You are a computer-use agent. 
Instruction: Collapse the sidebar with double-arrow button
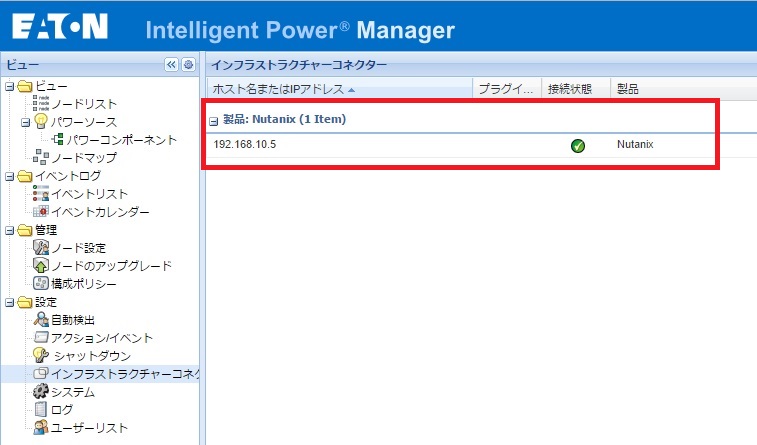pos(171,64)
